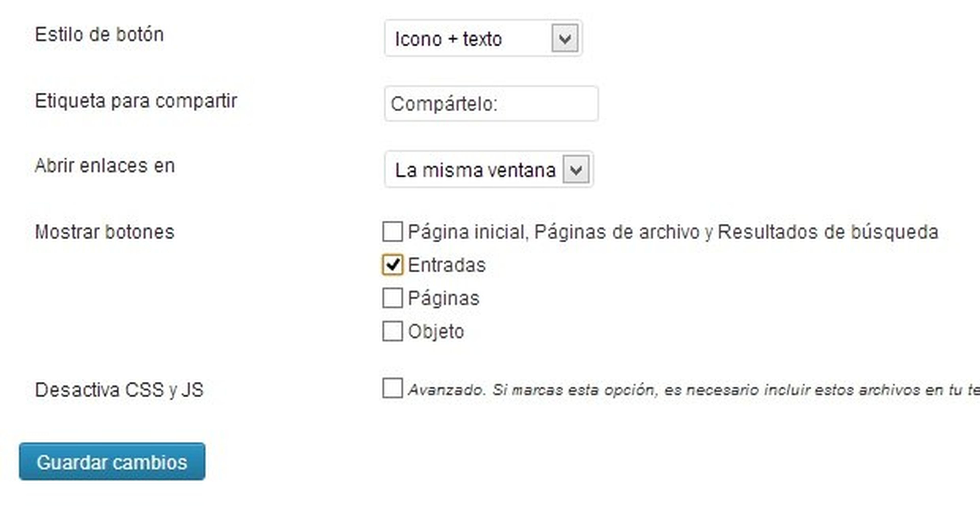Image resolution: width=980 pixels, height=512 pixels.
Task: Click the 'Estilo de botón' row label
Action: pos(99,35)
